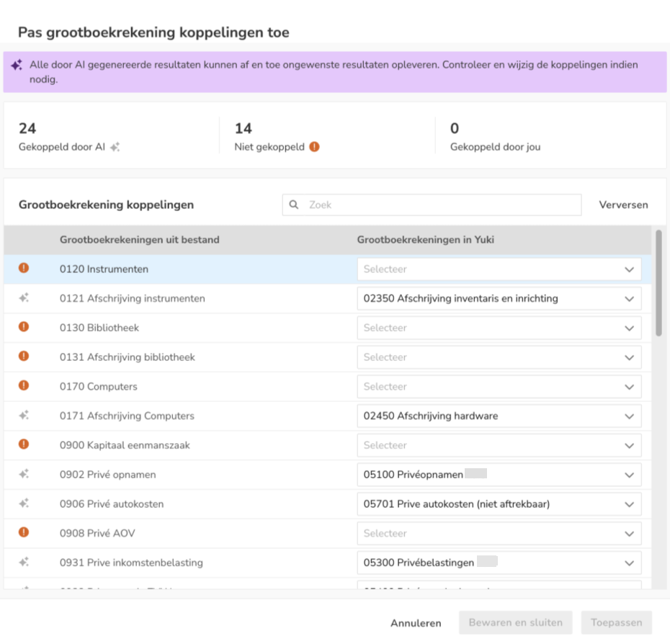Click the vertical scrollbar of the koppelingen table
Screen dimensions: 670x644
tap(658, 282)
